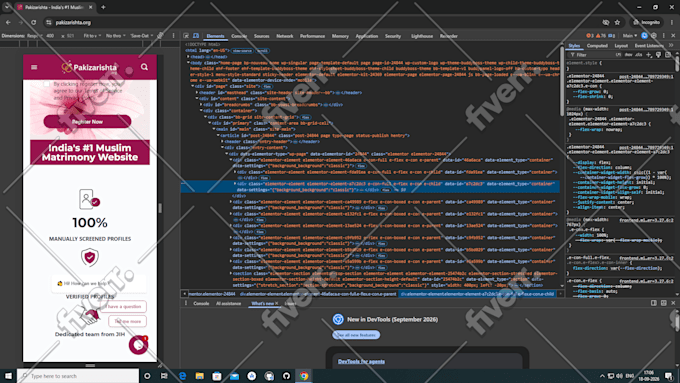This screenshot has width=680, height=383.
Task: Activate the inspect element picker
Action: pos(186,36)
